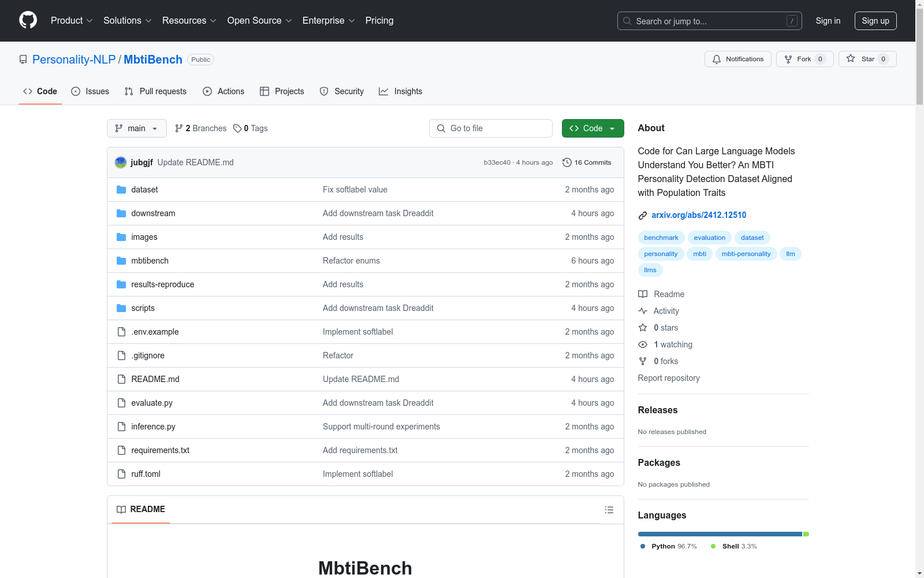The width and height of the screenshot is (924, 578).
Task: Click the GitHub Octocat logo
Action: pos(28,20)
